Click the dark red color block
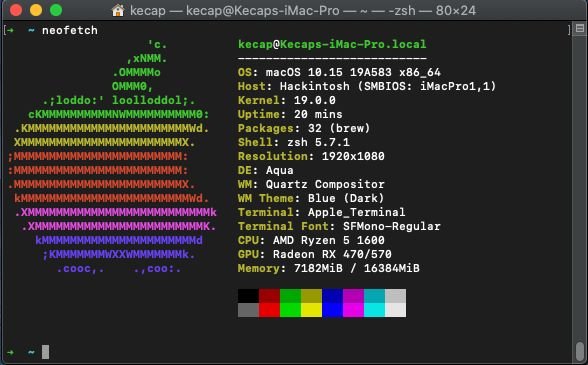This screenshot has height=365, width=588. coord(269,296)
